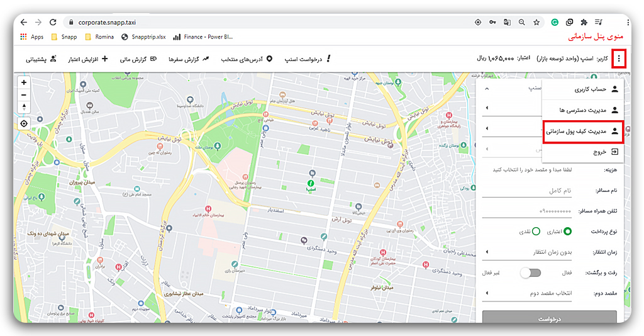
Task: Open گزارش مالی financial report
Action: [x=138, y=59]
